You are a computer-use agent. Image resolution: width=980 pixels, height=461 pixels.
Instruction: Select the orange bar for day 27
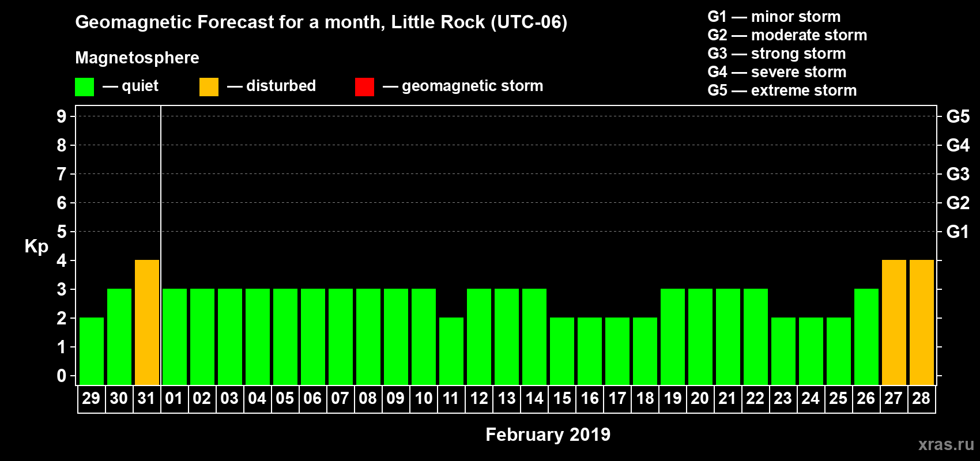click(x=894, y=323)
